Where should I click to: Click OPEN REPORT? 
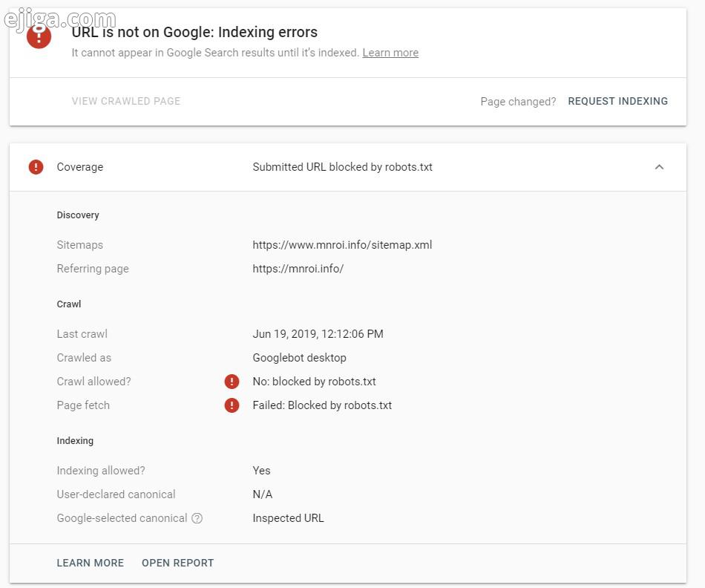coord(177,563)
